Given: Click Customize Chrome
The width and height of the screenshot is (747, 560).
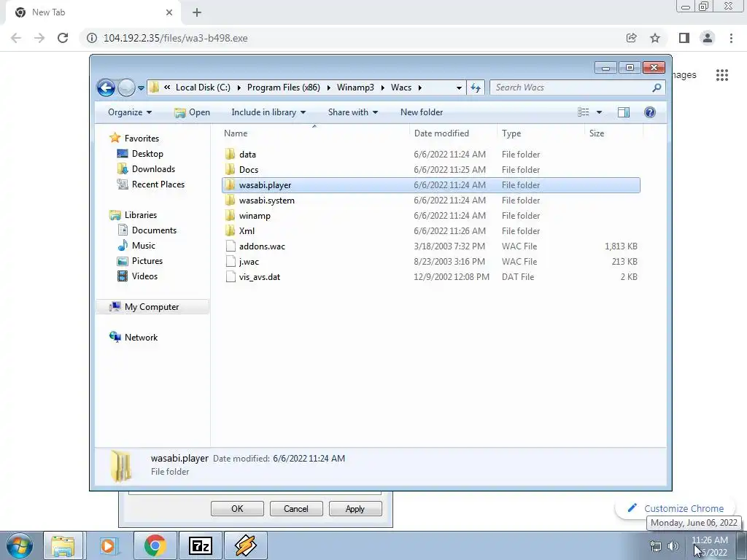Looking at the screenshot, I should [677, 508].
